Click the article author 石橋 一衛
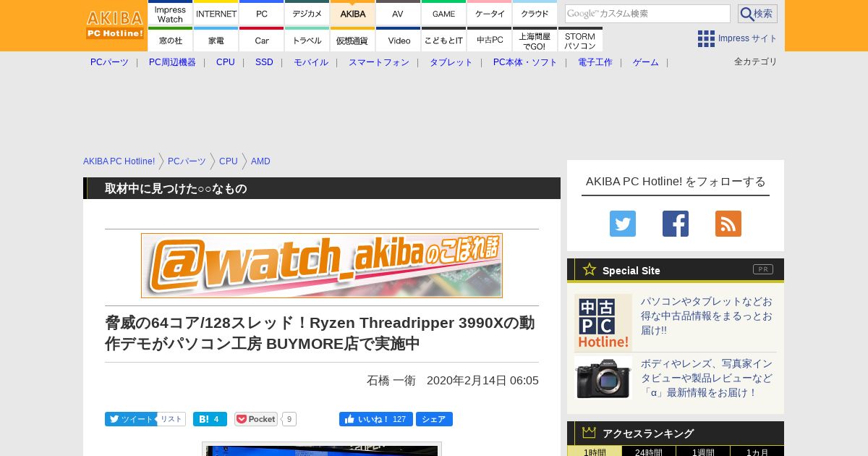The width and height of the screenshot is (868, 456). click(x=391, y=381)
